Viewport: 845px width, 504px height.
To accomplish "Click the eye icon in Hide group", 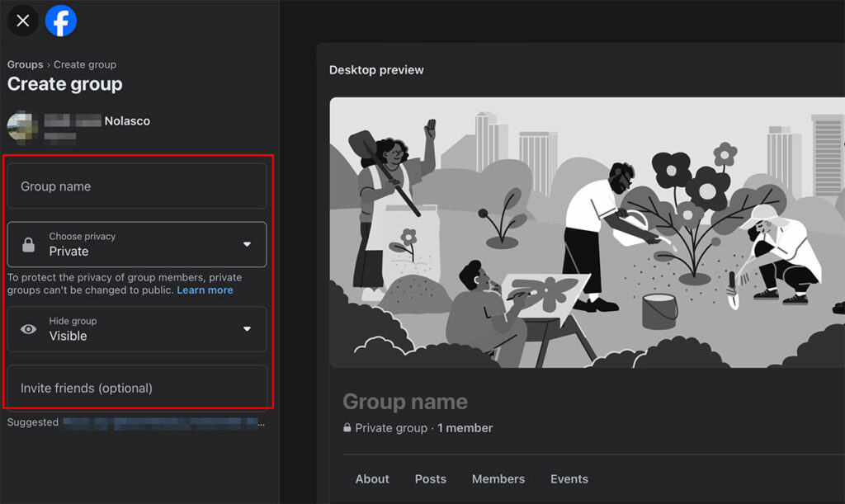I will pyautogui.click(x=27, y=329).
